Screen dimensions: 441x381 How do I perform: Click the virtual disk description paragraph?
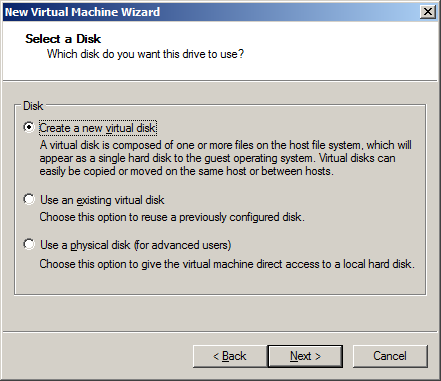(x=225, y=158)
